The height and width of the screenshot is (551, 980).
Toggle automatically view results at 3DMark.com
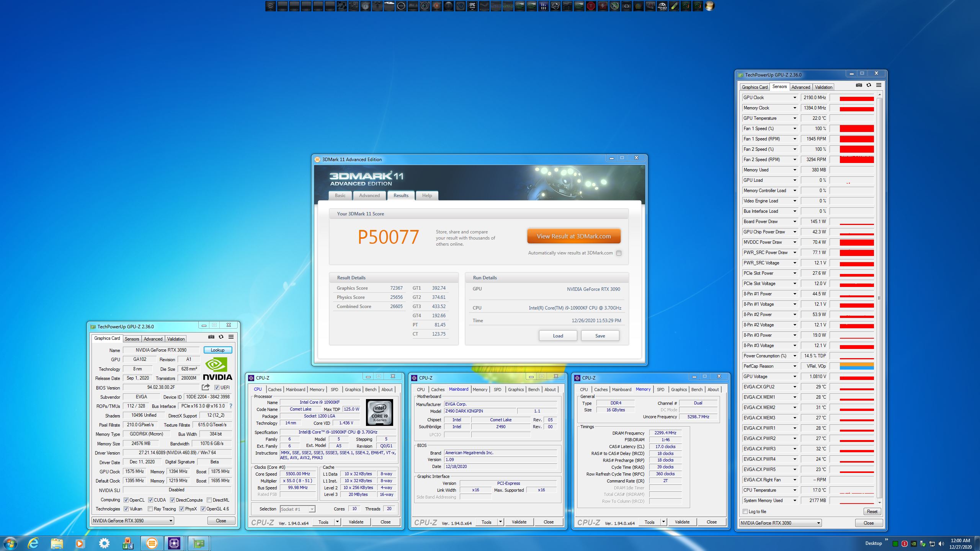point(619,253)
